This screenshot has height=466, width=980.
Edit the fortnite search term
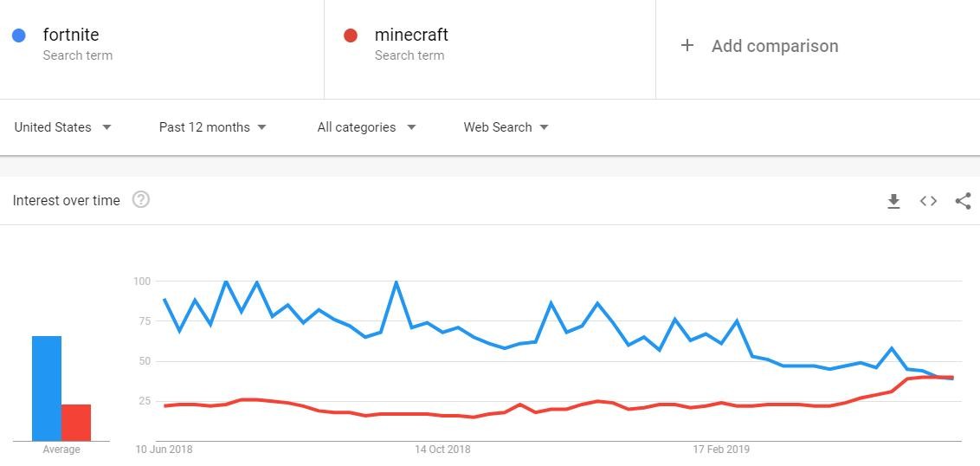[x=71, y=36]
